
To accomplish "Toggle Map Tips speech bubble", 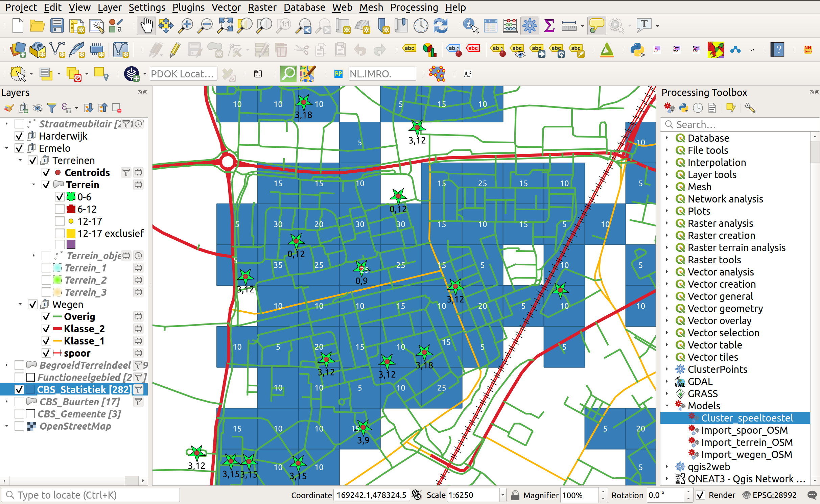I will coord(596,26).
